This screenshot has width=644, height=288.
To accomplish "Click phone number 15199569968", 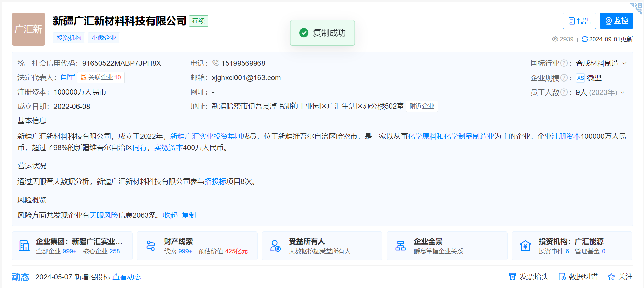I will pos(243,63).
